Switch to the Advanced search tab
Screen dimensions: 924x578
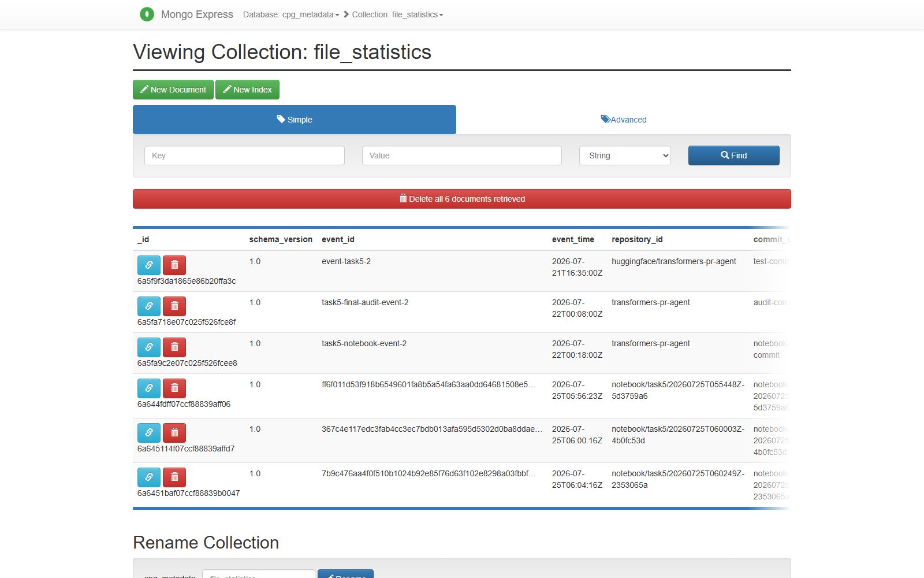624,120
